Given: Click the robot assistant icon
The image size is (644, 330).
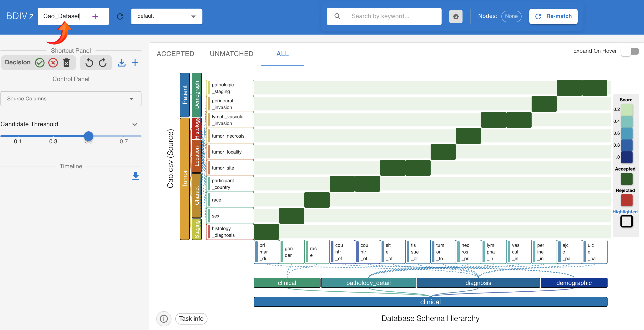Looking at the screenshot, I should [456, 16].
